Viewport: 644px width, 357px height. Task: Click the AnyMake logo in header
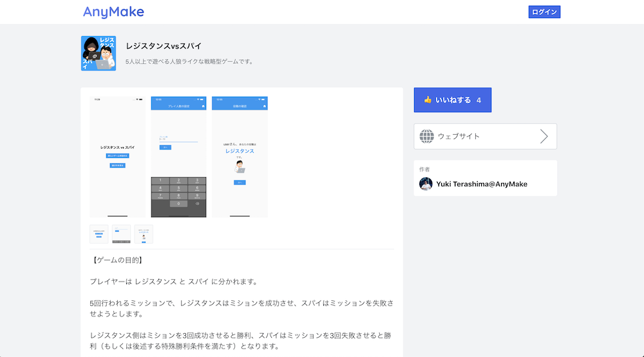pyautogui.click(x=113, y=12)
